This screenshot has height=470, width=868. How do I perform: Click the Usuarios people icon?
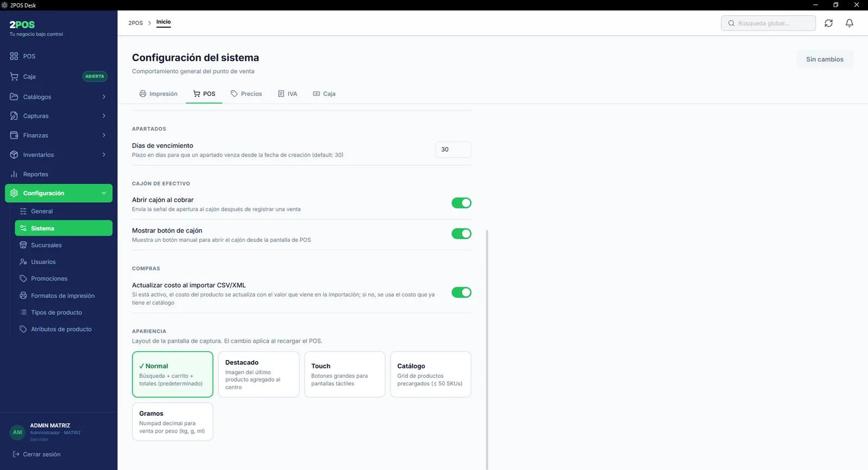[x=23, y=262]
